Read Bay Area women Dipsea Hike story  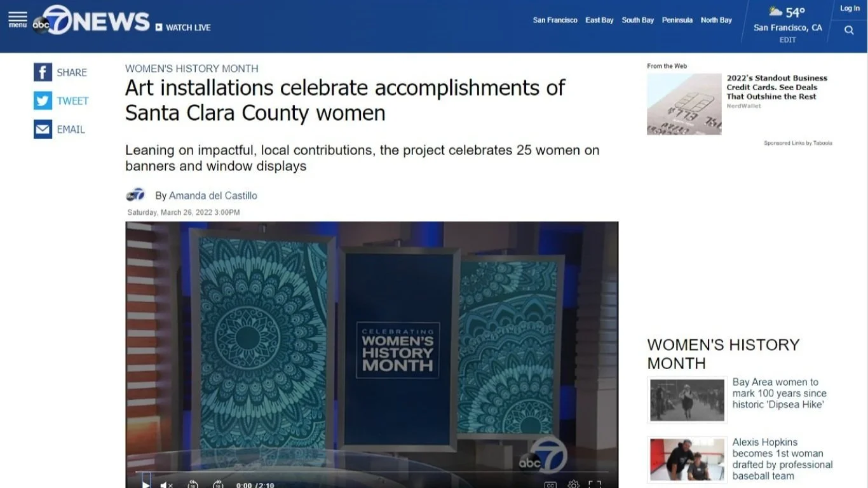click(780, 393)
